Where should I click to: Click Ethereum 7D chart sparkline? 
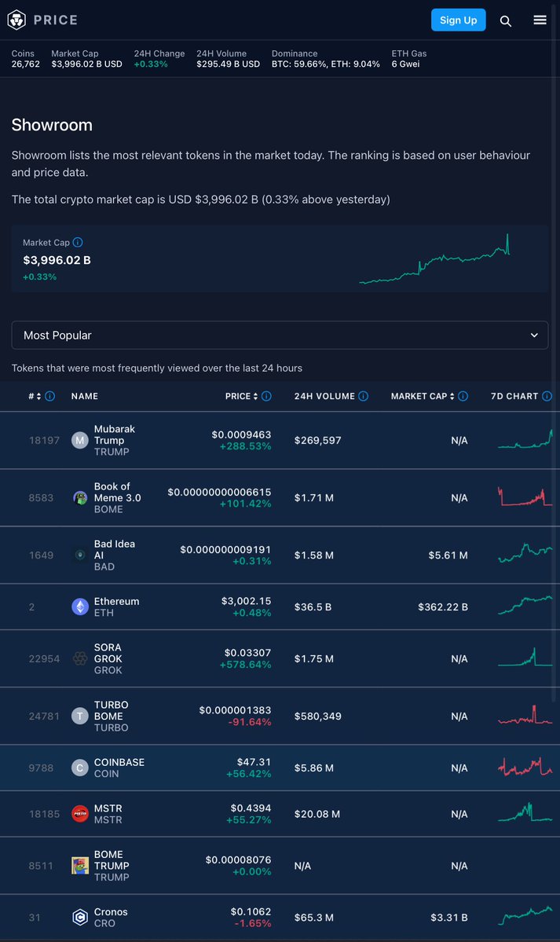click(x=525, y=605)
